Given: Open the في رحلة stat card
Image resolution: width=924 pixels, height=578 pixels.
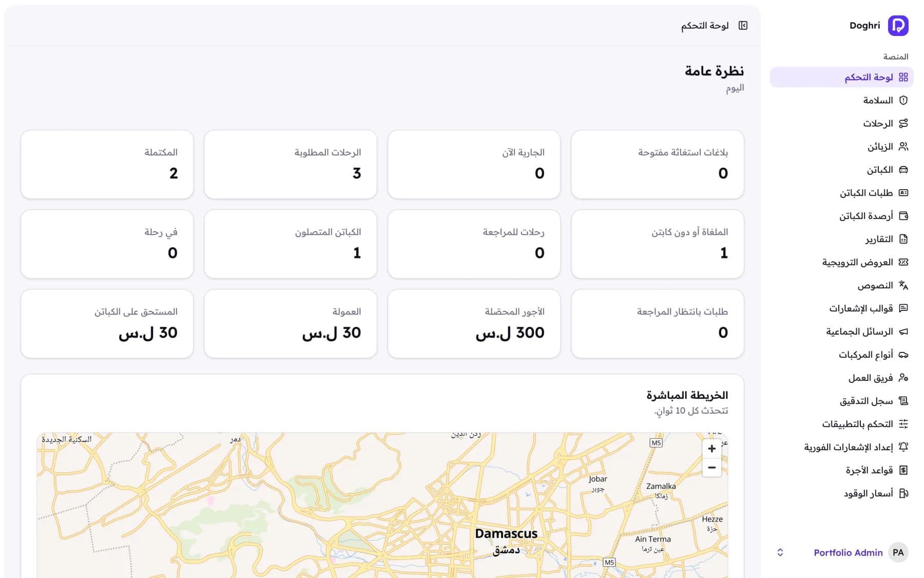Looking at the screenshot, I should [x=107, y=244].
